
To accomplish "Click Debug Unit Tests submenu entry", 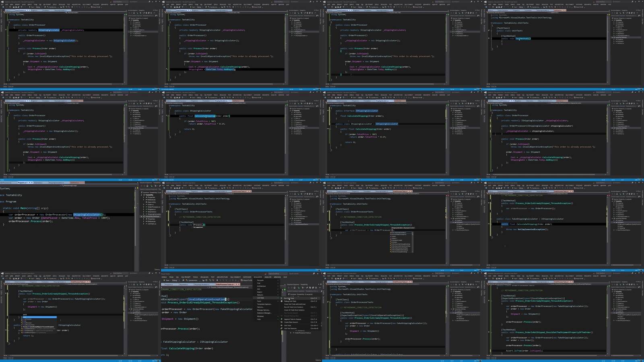I will (290, 301).
